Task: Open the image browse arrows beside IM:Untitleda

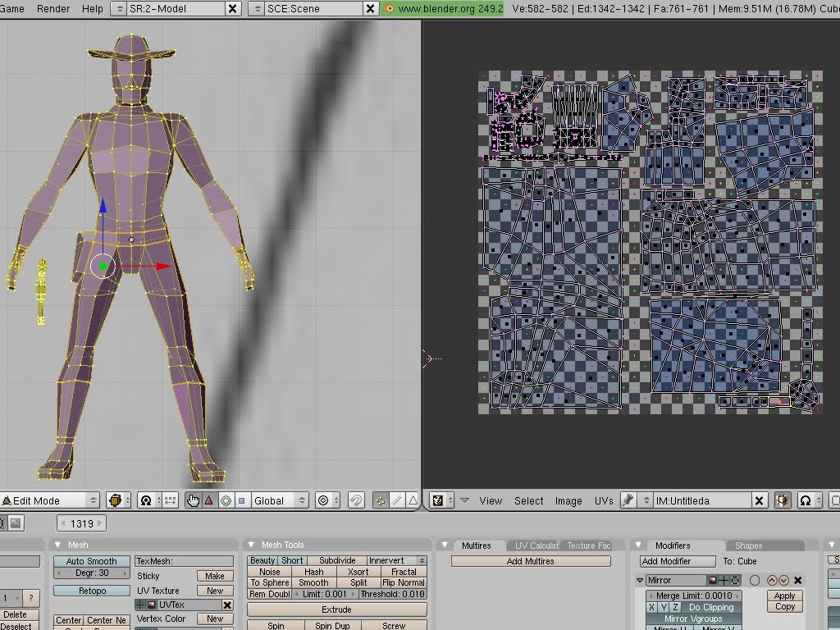Action: click(x=646, y=500)
